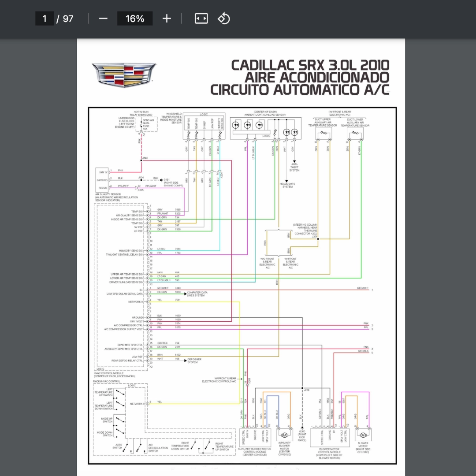Click the 'UPPER AIR TEMP SENS SIG' pin label
The image size is (476, 476).
click(x=126, y=274)
